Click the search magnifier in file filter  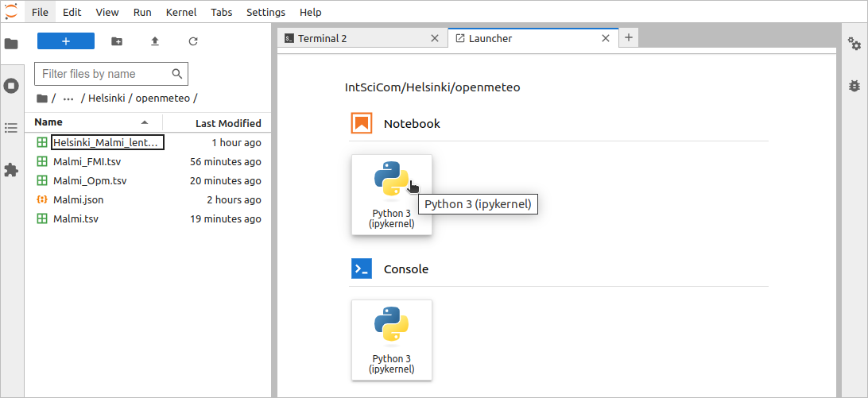tap(177, 74)
